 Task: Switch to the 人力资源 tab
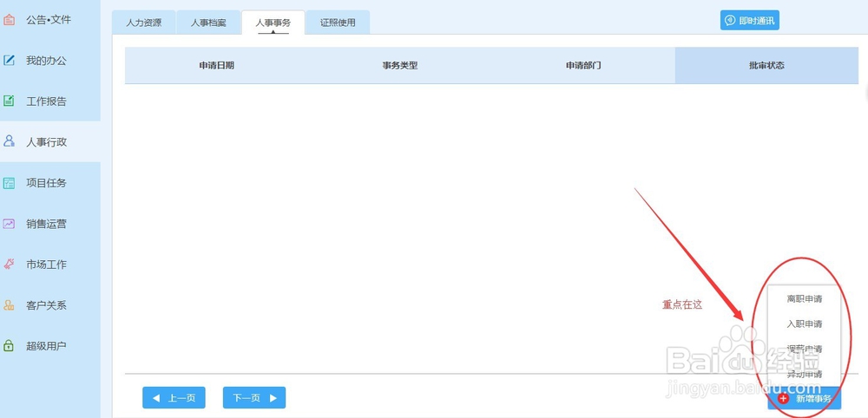(144, 23)
